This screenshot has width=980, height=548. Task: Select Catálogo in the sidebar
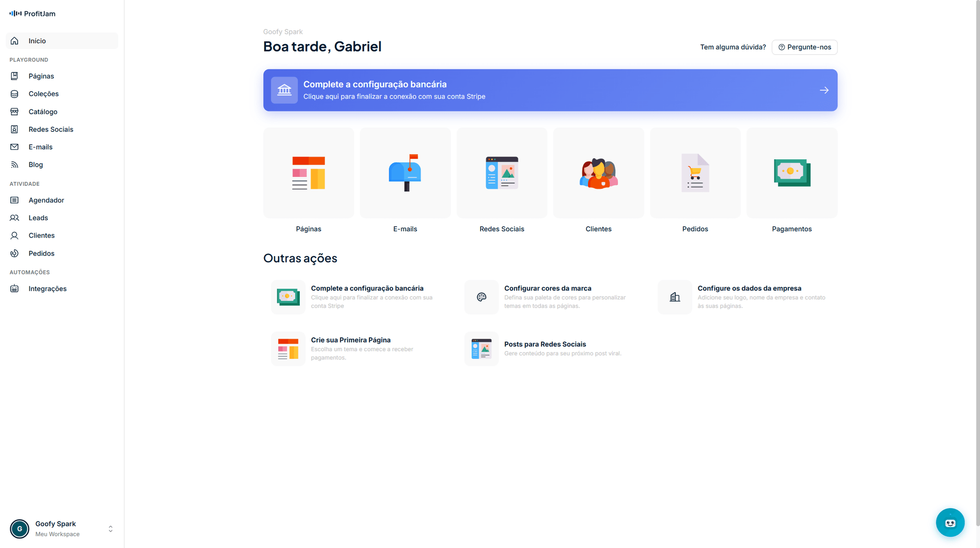62,112
